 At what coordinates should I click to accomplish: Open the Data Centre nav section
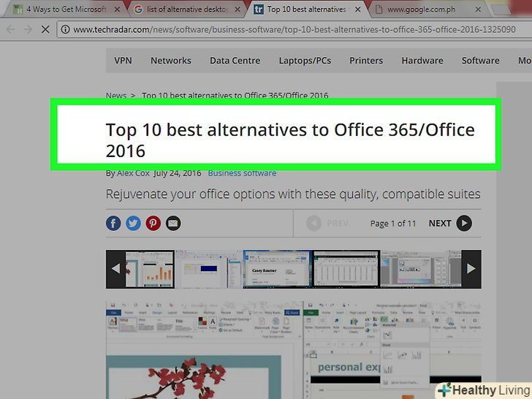(235, 61)
